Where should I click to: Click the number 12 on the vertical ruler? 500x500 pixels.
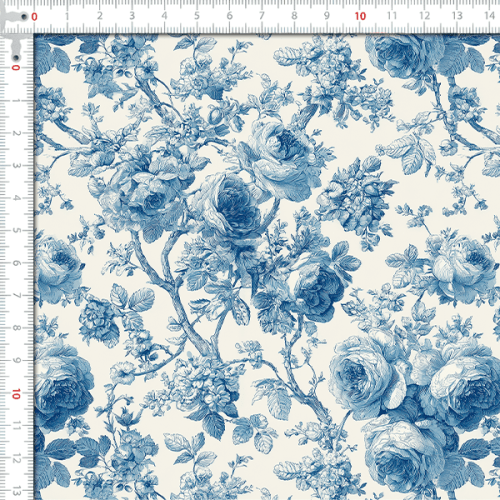(16, 458)
